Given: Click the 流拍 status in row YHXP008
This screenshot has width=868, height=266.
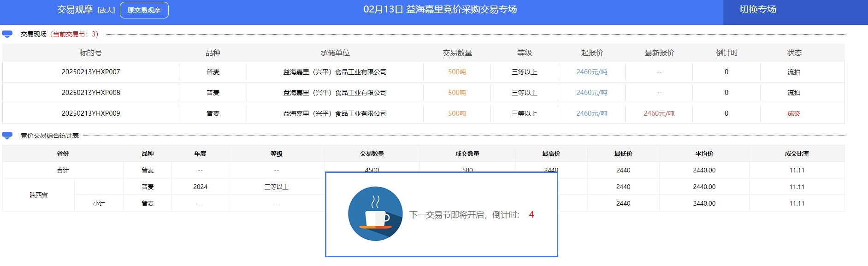Looking at the screenshot, I should pos(794,93).
